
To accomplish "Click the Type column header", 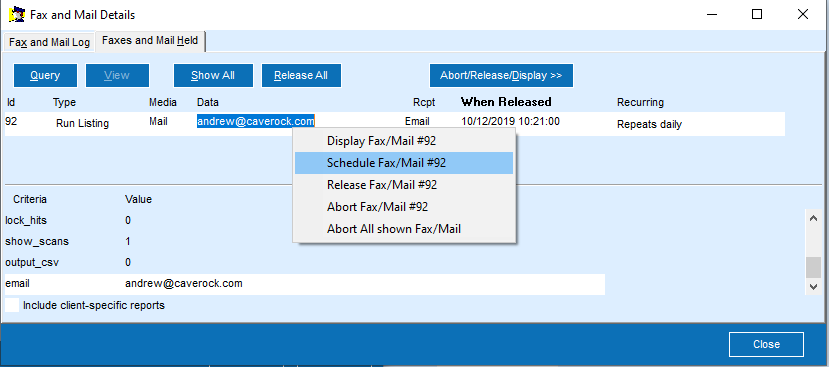I will point(65,103).
